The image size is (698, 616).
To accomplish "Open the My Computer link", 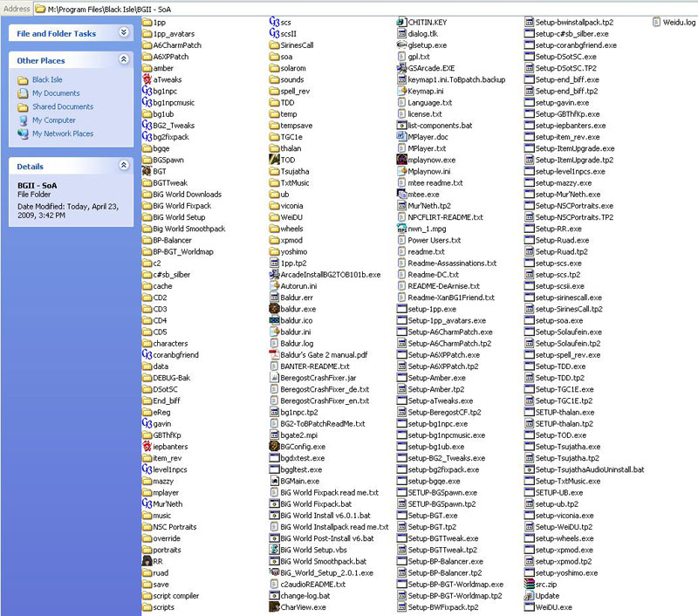I will tap(54, 120).
